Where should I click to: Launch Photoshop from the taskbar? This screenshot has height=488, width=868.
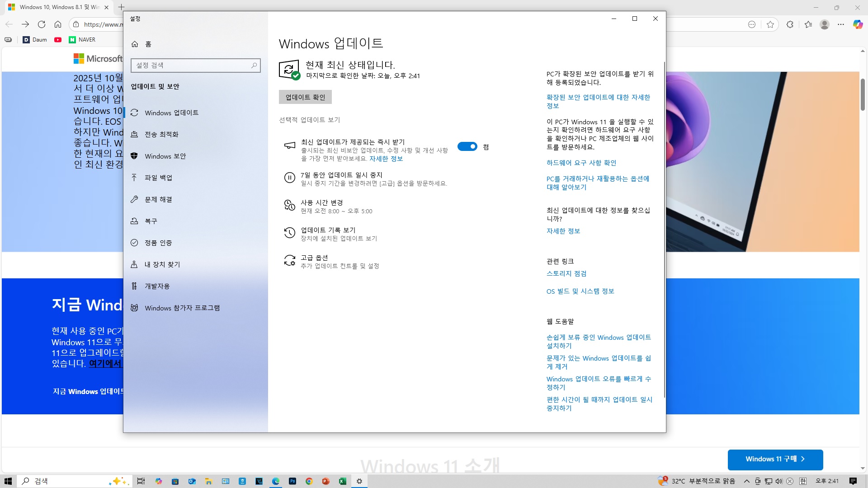(x=292, y=481)
